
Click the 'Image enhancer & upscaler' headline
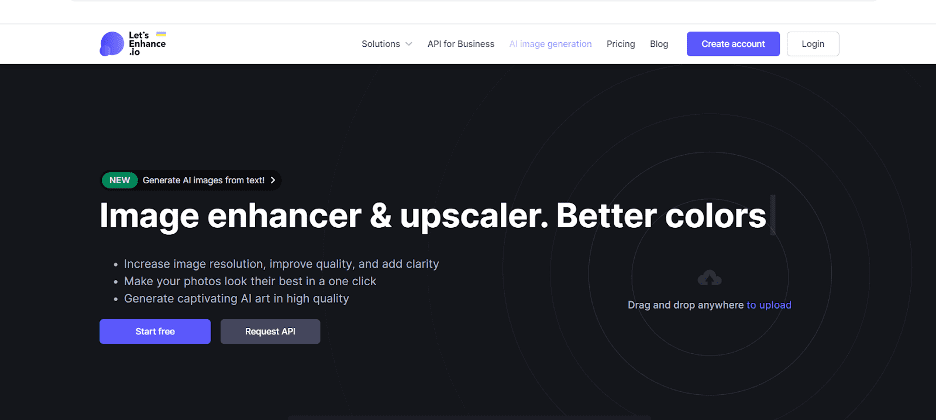click(x=325, y=216)
